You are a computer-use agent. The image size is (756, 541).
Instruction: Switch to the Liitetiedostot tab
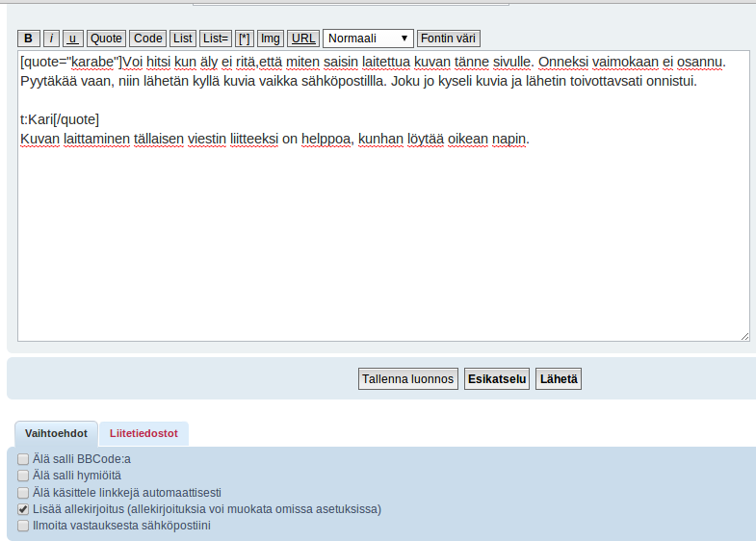pyautogui.click(x=143, y=434)
